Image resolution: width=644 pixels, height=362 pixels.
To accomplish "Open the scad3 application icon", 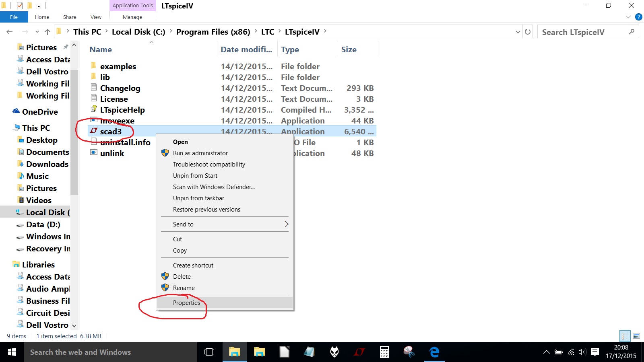I will [x=94, y=131].
